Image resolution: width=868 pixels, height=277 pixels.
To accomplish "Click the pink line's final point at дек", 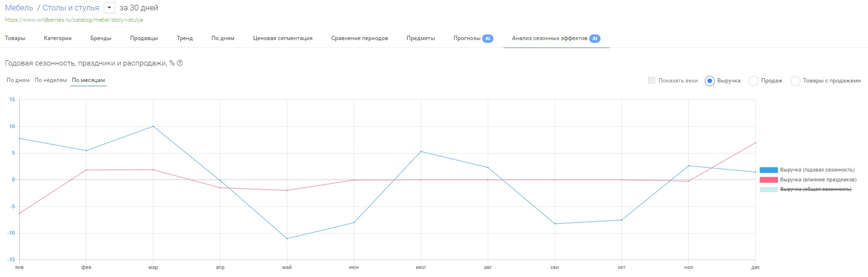I will tap(755, 143).
